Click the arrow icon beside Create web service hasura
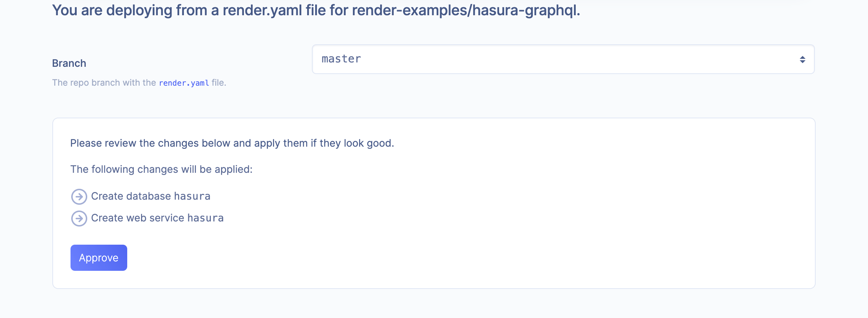The height and width of the screenshot is (318, 868). click(x=79, y=219)
